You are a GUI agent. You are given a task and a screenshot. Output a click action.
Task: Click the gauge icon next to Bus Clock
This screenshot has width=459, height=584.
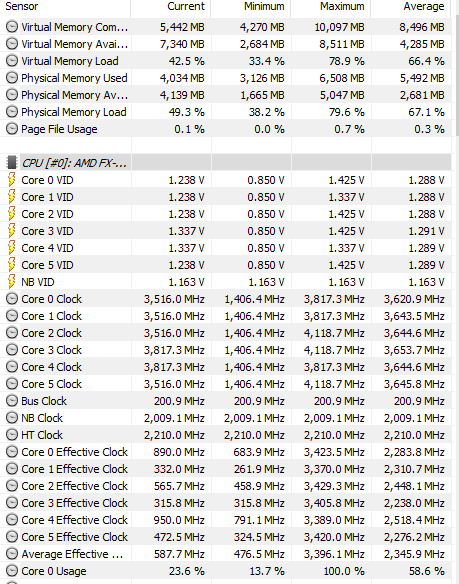12,401
